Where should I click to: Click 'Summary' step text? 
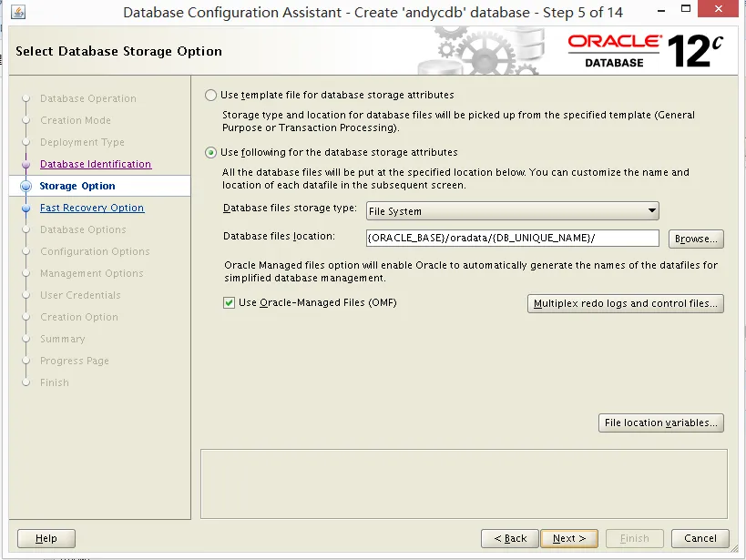(x=62, y=340)
